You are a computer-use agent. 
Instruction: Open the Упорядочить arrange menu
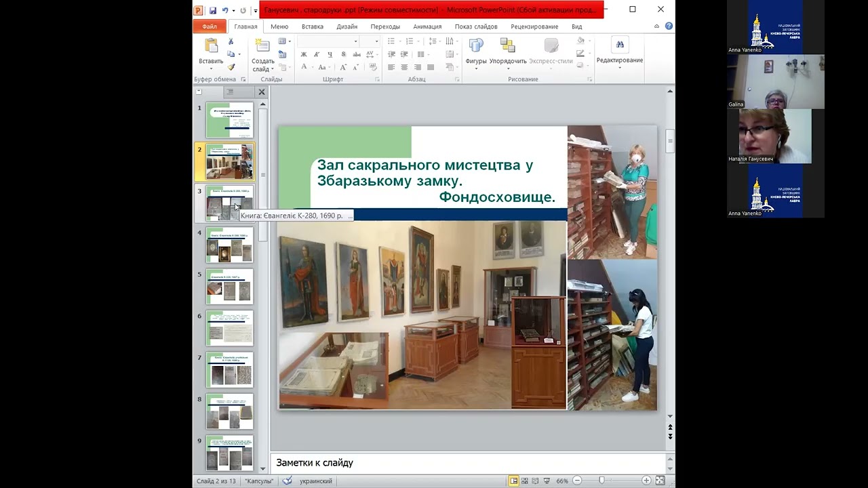click(x=508, y=54)
